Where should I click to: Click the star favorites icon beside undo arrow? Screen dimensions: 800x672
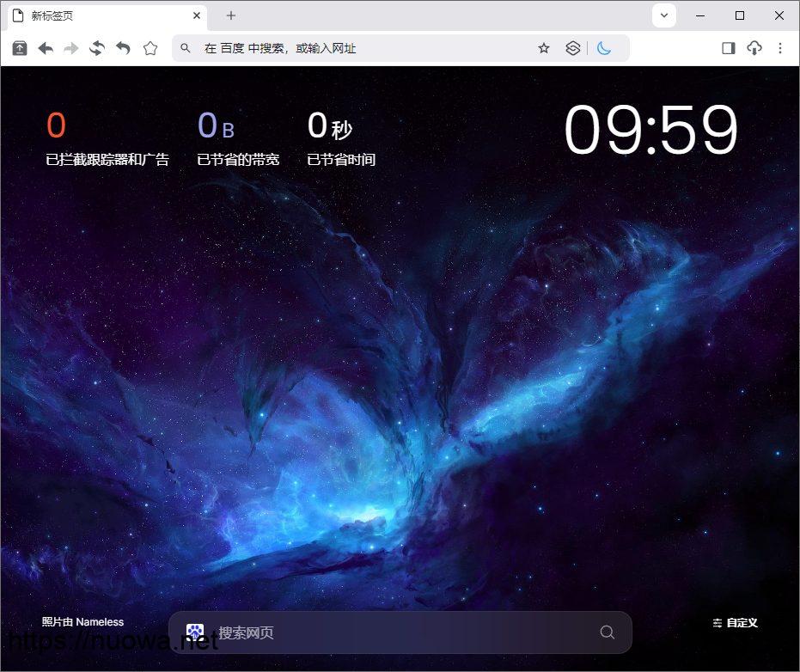pos(150,49)
